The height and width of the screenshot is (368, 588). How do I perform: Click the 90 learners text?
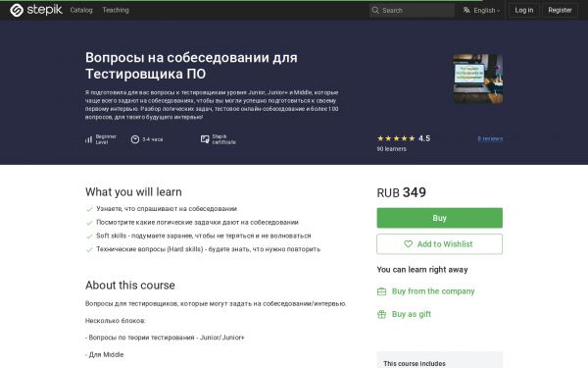tap(391, 149)
